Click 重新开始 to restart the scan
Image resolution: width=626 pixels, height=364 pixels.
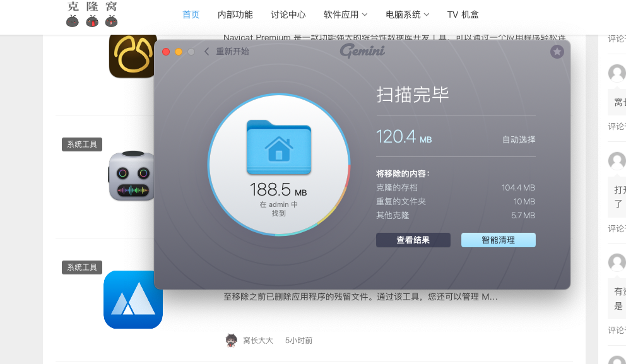click(232, 52)
